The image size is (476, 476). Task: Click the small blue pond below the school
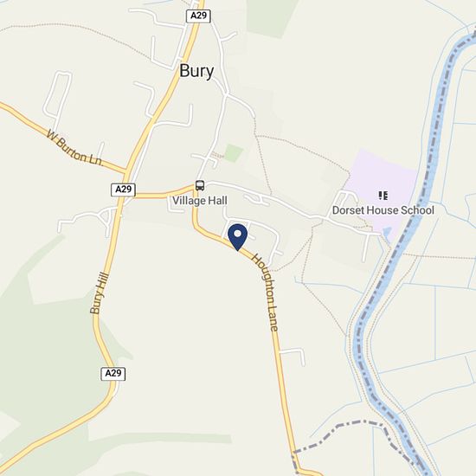[x=386, y=233]
